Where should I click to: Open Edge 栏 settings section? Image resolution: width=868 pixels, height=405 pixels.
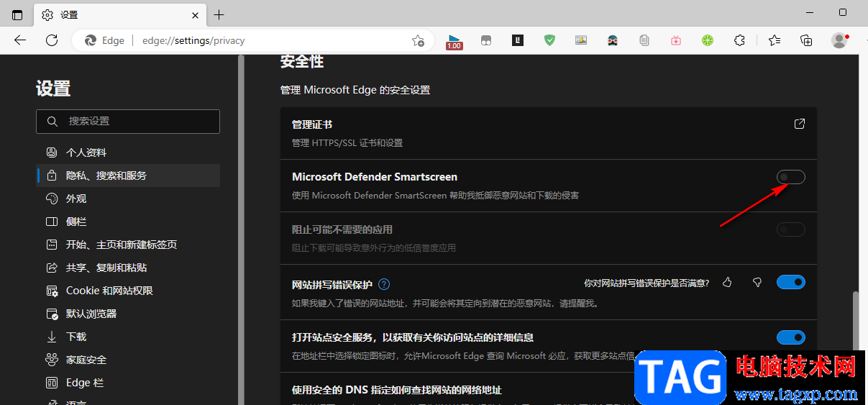tap(128, 383)
